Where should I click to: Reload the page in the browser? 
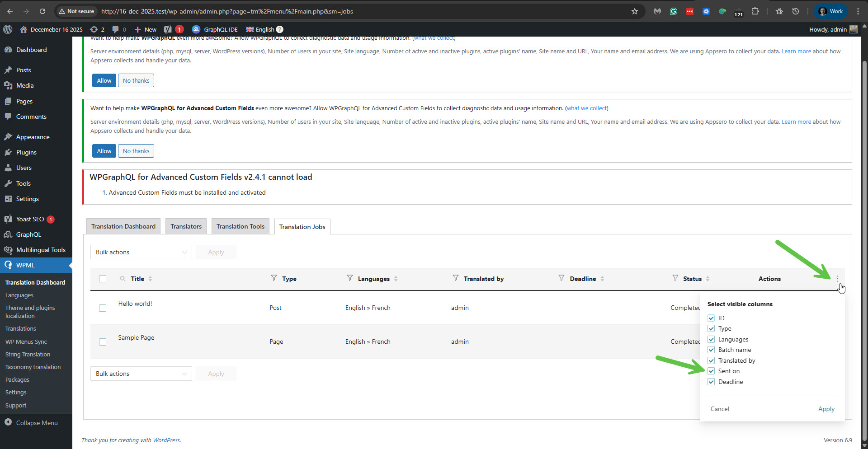[42, 11]
